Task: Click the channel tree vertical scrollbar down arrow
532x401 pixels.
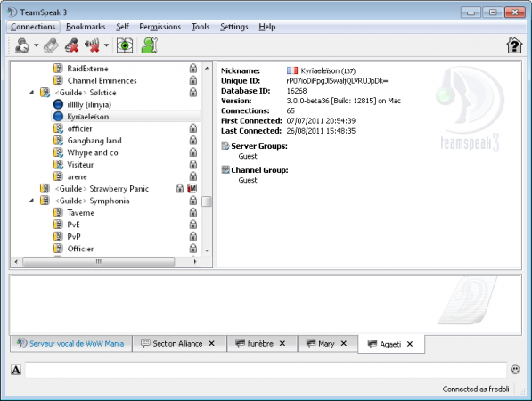Action: tap(207, 250)
